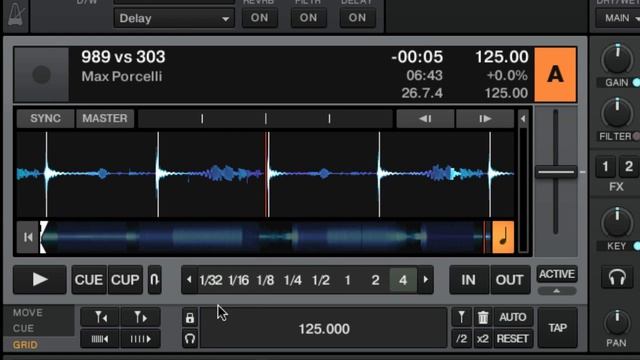Assign FX unit 2
Viewport: 640px width, 360px height.
click(x=629, y=167)
